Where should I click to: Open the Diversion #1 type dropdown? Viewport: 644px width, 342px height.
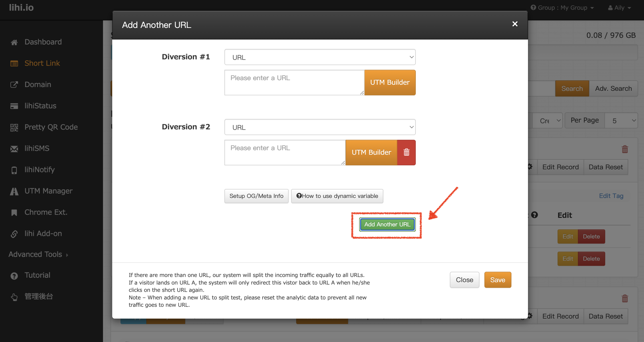[x=320, y=57]
